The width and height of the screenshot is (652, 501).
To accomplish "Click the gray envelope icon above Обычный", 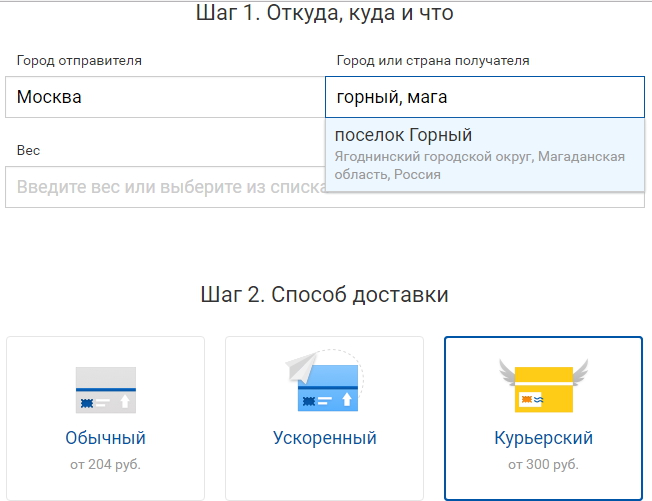I will click(106, 390).
